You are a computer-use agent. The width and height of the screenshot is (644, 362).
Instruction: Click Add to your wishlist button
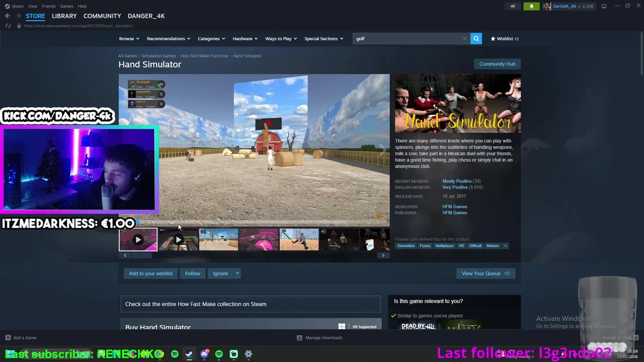pyautogui.click(x=150, y=274)
